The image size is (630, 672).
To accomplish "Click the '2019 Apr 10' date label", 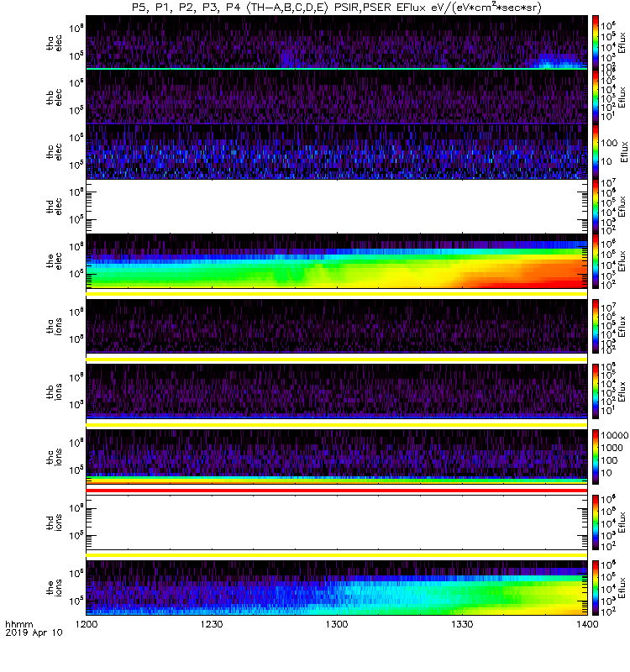I will [x=34, y=633].
